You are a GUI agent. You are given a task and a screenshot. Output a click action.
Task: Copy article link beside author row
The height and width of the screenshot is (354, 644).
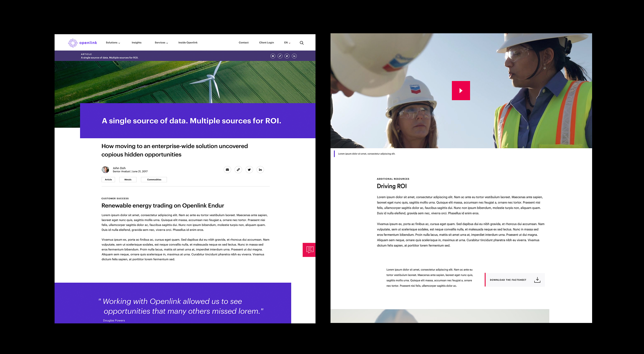point(238,170)
